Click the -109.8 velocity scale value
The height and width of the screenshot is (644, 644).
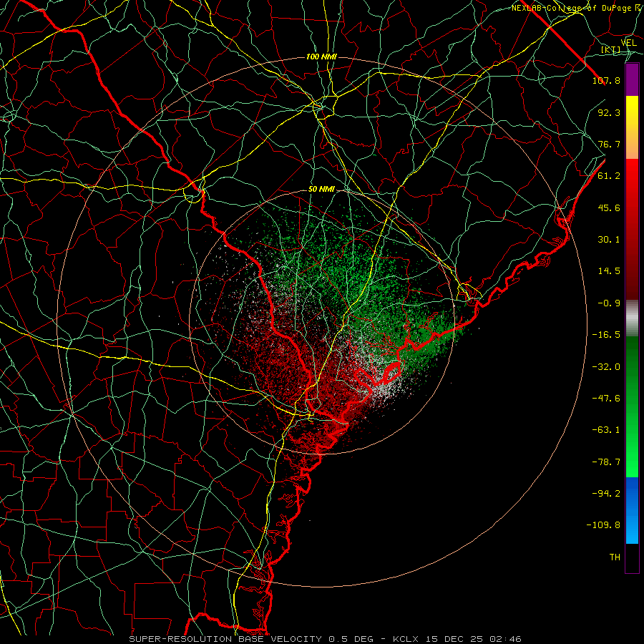pos(603,525)
